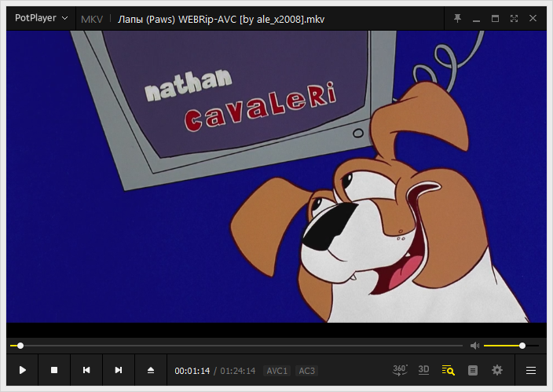Open the chapter list panel
Screen dimensions: 553x392
pyautogui.click(x=473, y=370)
